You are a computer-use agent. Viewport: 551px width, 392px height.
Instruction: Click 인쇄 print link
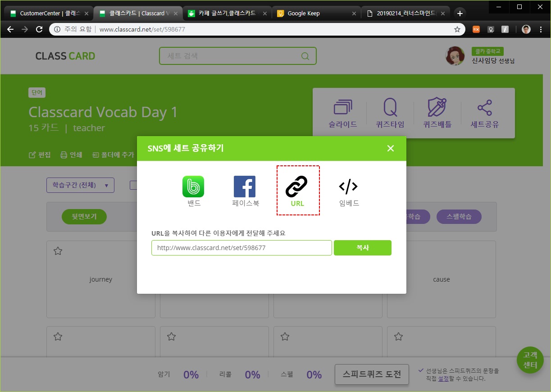71,155
